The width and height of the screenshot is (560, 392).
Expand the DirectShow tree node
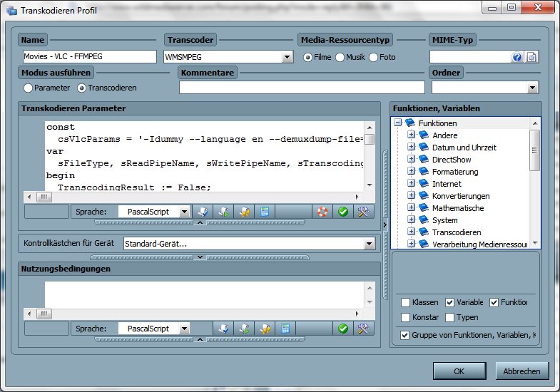(x=412, y=160)
